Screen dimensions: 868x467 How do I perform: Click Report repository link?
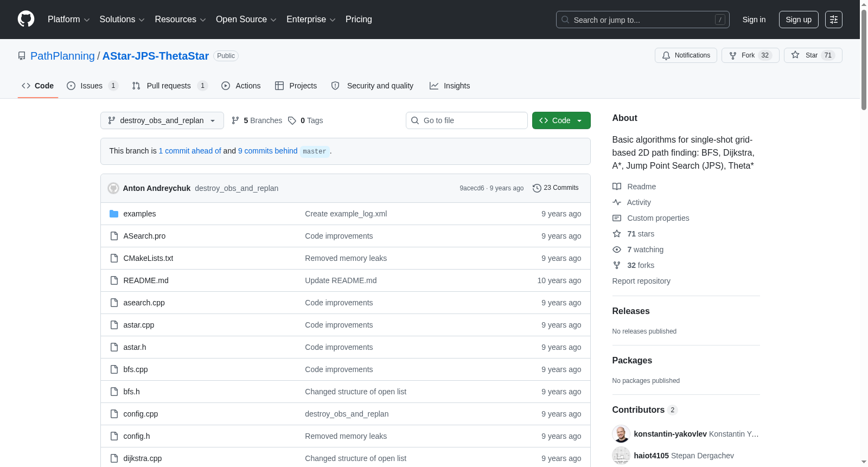pos(641,281)
